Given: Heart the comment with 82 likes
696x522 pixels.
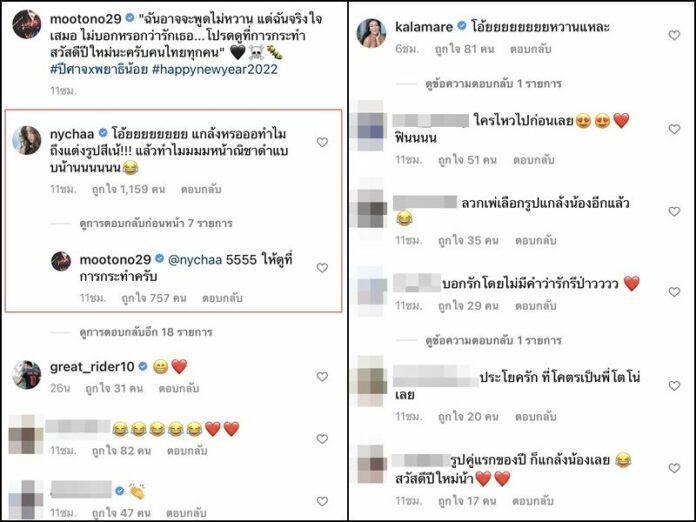Looking at the screenshot, I should click(x=322, y=439).
